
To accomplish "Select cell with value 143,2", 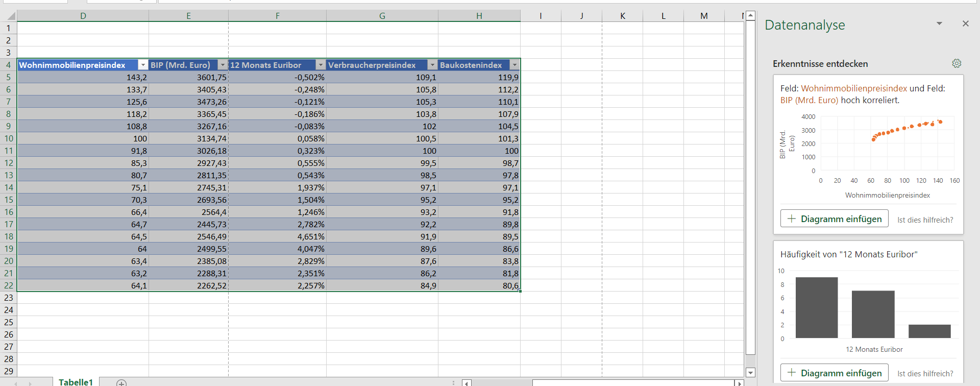I will (83, 77).
